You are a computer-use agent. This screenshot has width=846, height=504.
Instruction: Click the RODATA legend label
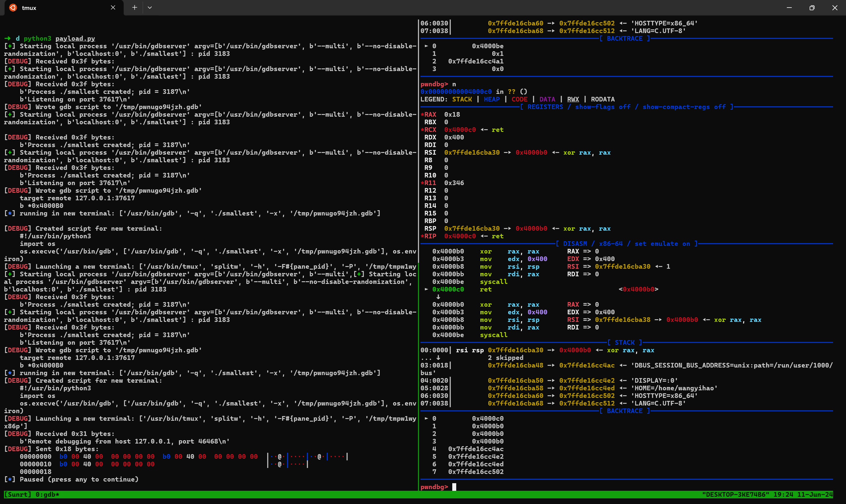602,99
